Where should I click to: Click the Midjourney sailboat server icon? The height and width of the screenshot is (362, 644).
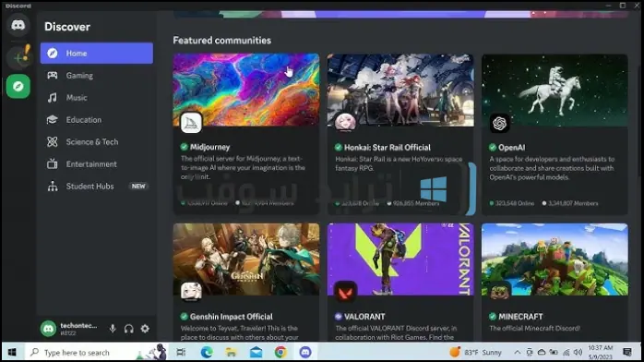(191, 123)
